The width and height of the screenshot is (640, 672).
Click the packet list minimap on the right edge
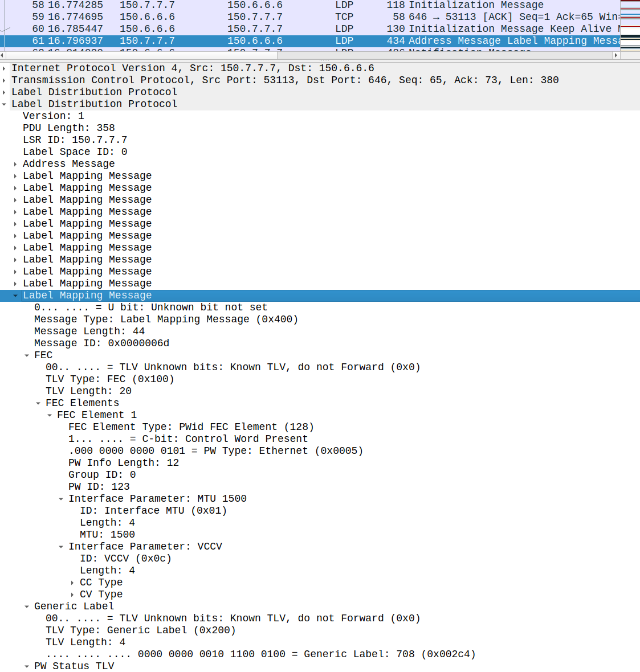[630, 26]
